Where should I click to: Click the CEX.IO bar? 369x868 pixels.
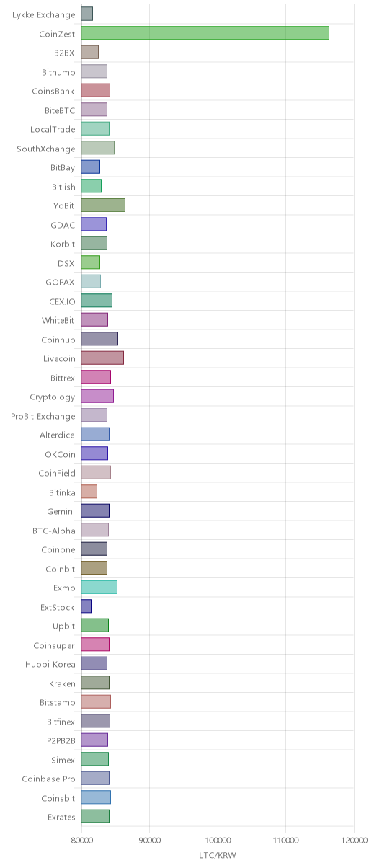tap(97, 301)
